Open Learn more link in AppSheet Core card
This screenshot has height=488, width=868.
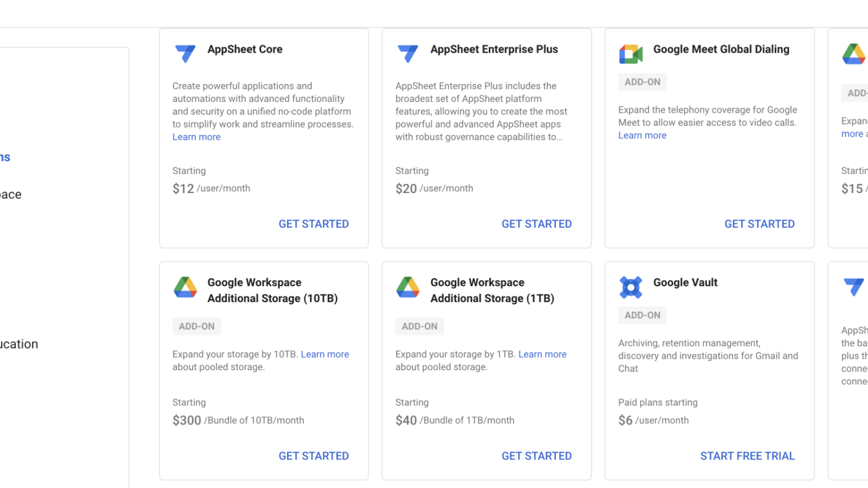196,137
